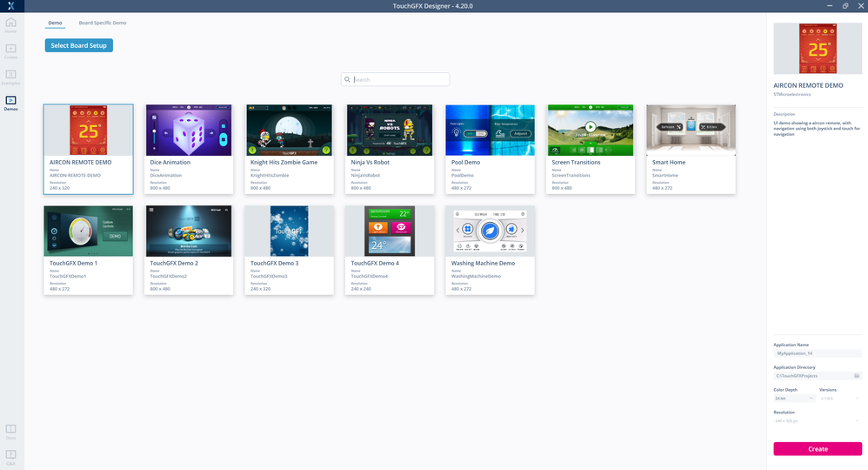Screen dimensions: 868x470
Task: Open the Color Depth dropdown
Action: [794, 399]
